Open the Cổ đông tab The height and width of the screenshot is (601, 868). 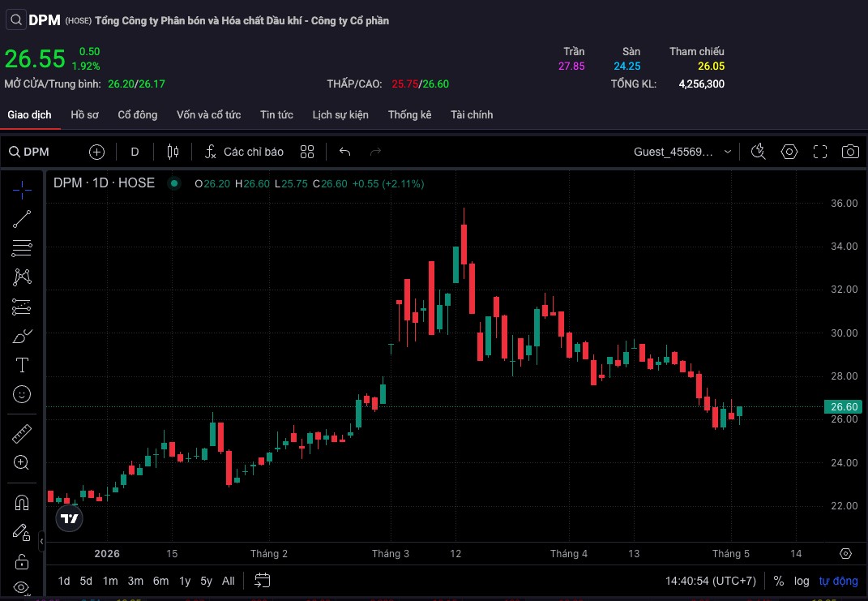137,114
